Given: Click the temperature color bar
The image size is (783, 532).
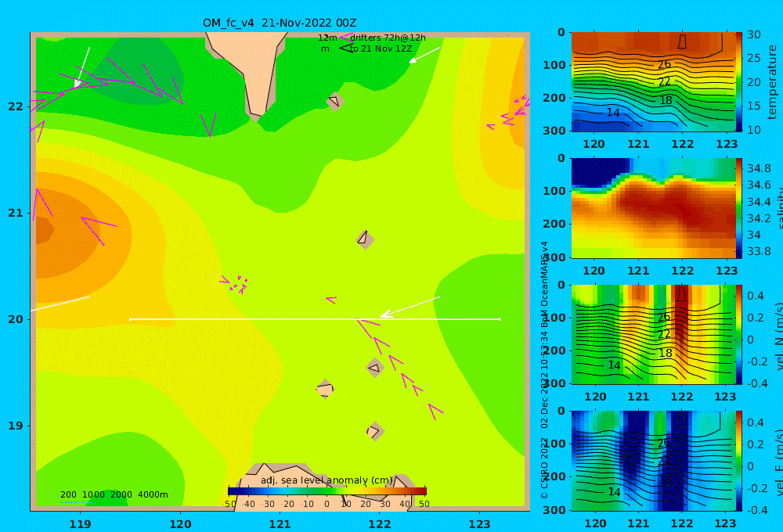Looking at the screenshot, I should coord(738,82).
